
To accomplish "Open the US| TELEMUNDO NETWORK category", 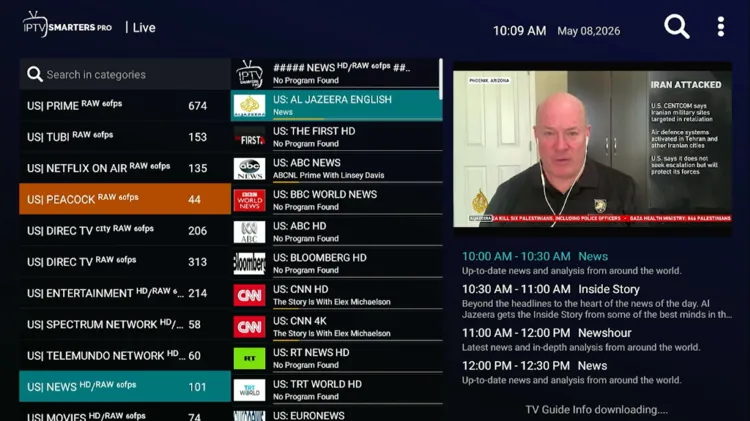I will [125, 355].
